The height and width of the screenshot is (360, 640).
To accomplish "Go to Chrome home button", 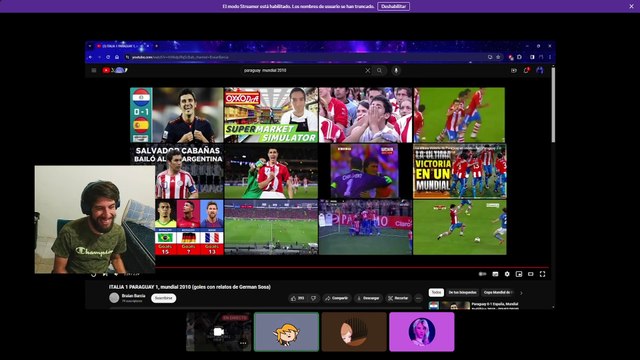I will 117,57.
